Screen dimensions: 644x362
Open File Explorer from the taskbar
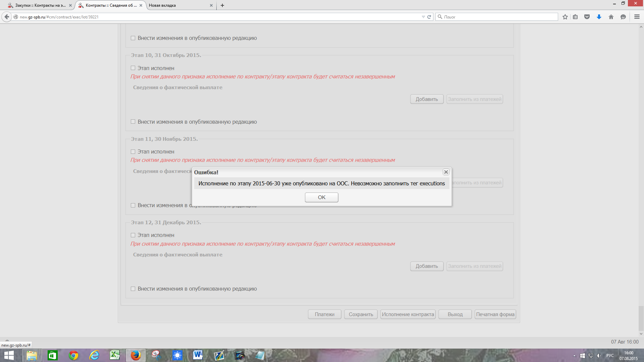pyautogui.click(x=32, y=355)
